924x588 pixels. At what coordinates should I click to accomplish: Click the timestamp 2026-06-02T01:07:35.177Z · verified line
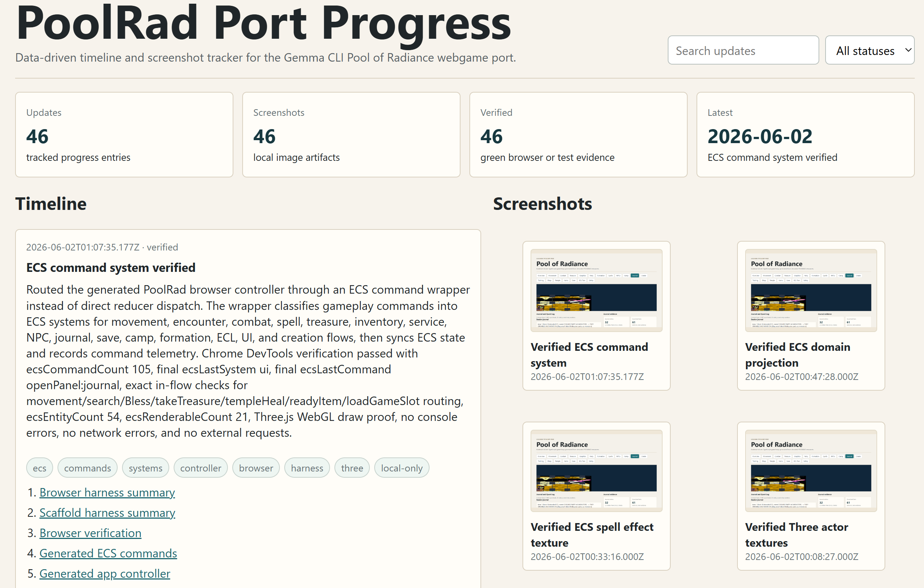(102, 247)
